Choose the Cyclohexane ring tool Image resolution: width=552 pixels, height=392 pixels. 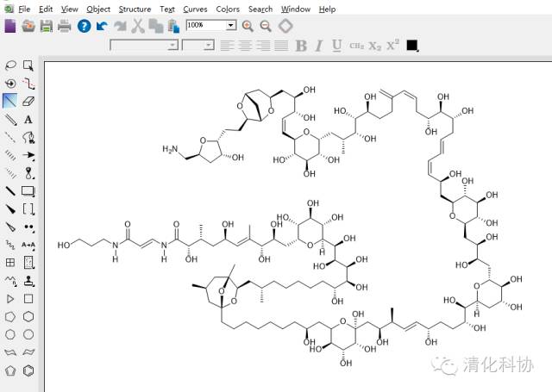(28, 316)
